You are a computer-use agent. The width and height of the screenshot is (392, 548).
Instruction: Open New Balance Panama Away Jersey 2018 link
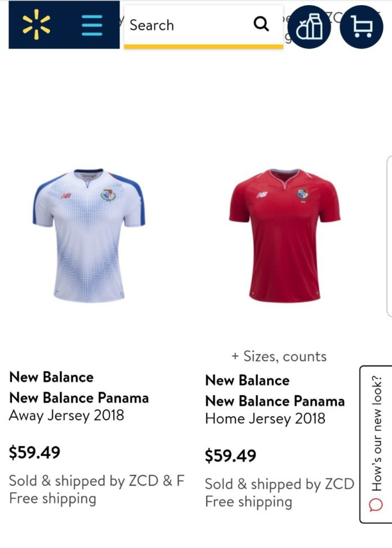(x=79, y=406)
